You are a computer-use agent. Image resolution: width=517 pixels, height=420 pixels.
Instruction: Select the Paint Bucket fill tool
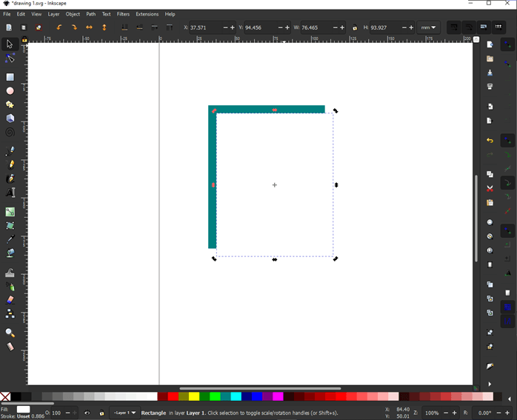point(10,253)
